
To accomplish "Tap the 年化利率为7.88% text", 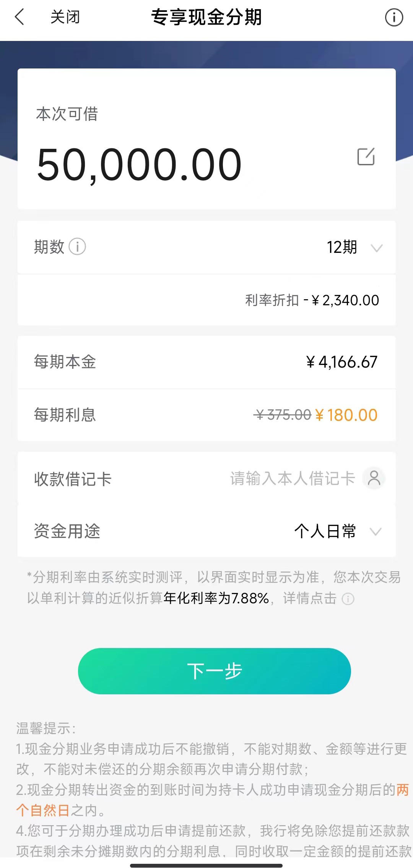I will tap(216, 598).
